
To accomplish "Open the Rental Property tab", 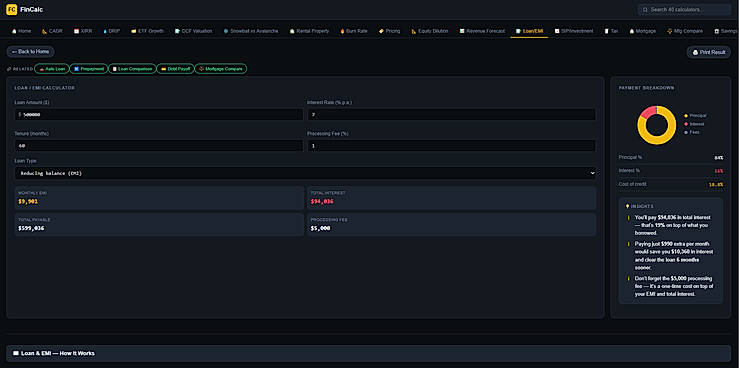I will (x=309, y=31).
